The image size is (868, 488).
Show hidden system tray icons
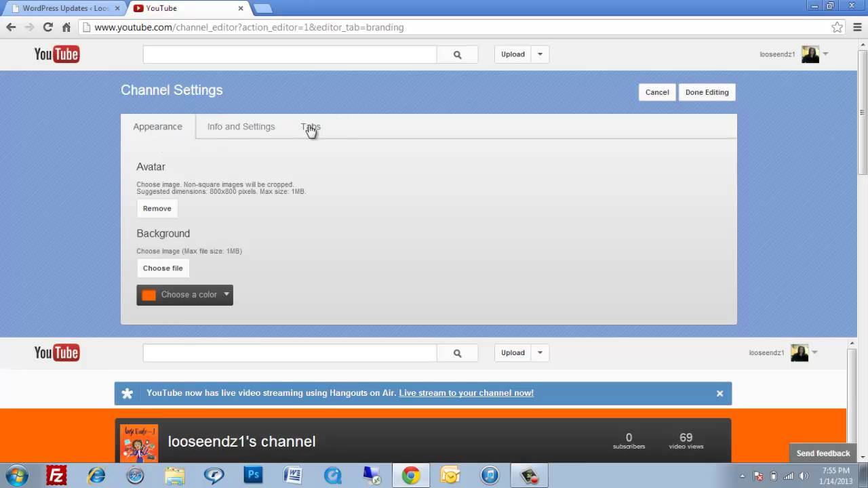pyautogui.click(x=743, y=476)
